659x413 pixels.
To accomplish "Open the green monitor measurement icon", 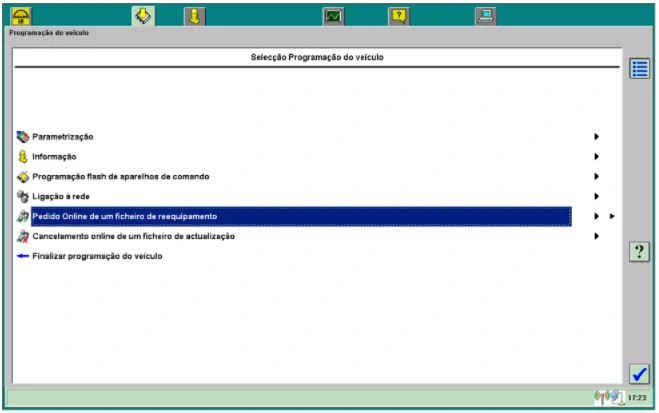I will (x=333, y=15).
